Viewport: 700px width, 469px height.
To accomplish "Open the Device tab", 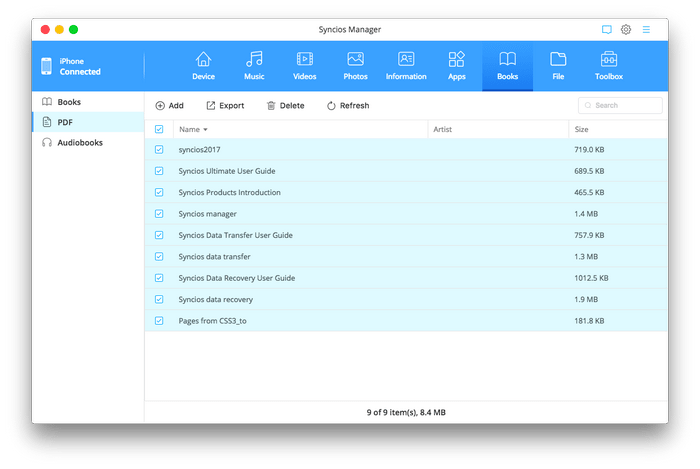I will [203, 66].
